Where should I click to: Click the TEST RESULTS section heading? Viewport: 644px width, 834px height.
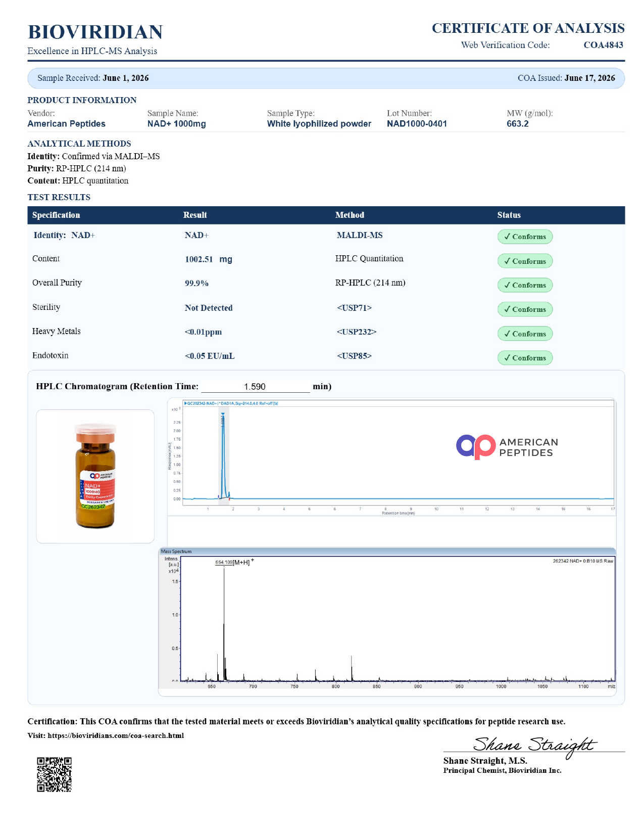(x=59, y=197)
